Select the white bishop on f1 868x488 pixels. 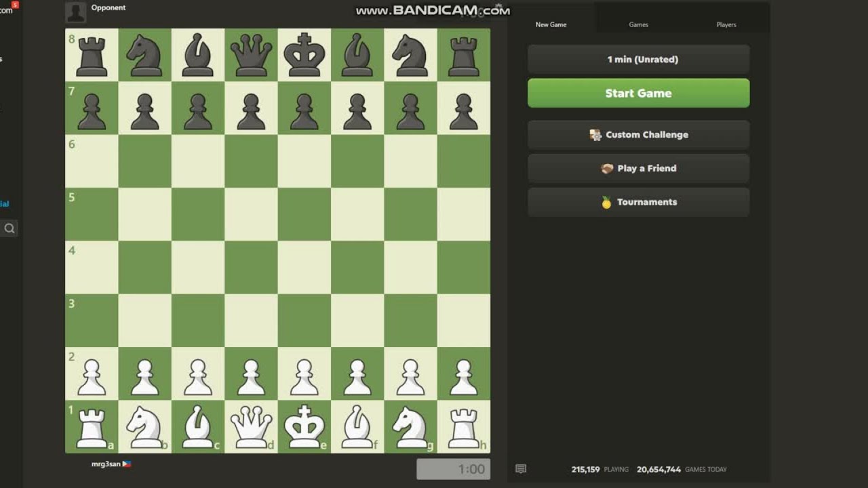(357, 427)
